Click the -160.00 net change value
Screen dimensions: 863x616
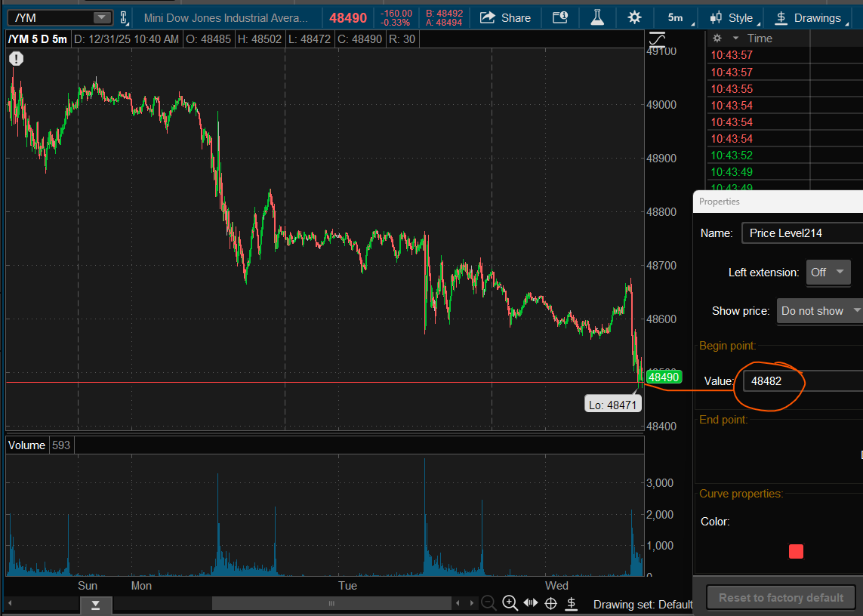396,14
